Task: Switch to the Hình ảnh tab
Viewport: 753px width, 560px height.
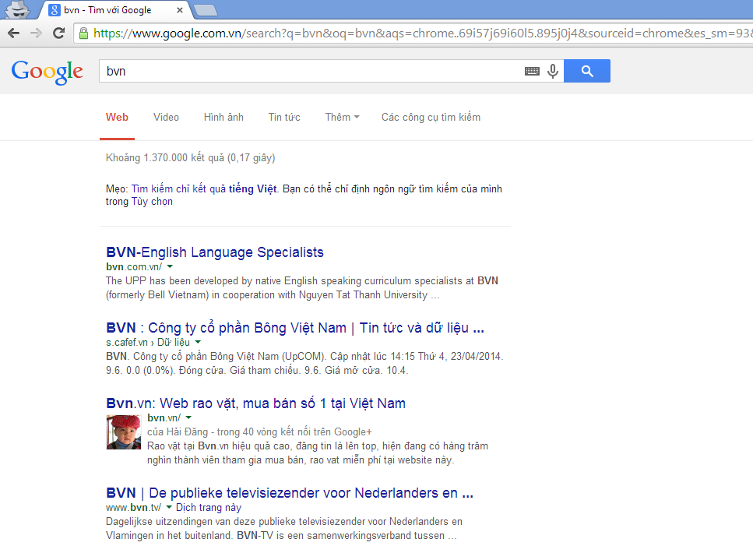Action: point(223,117)
